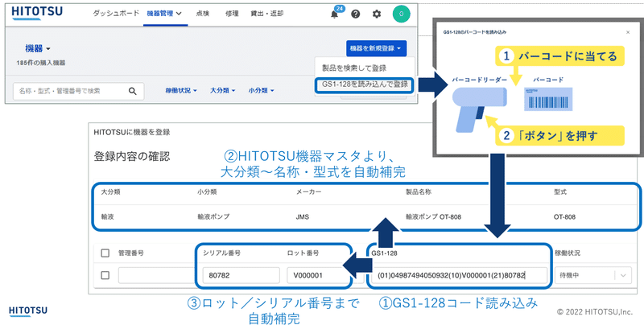Open the settings gear icon
The height and width of the screenshot is (325, 644).
click(x=377, y=14)
